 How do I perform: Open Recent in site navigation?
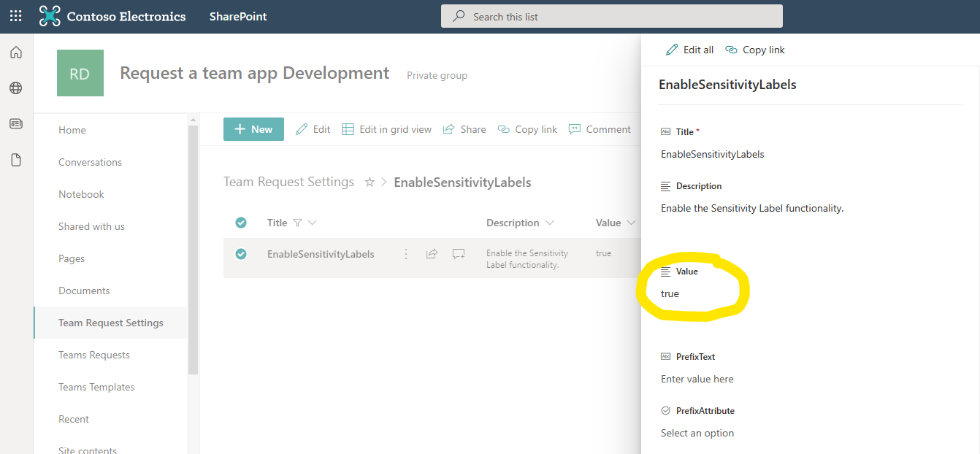point(74,419)
